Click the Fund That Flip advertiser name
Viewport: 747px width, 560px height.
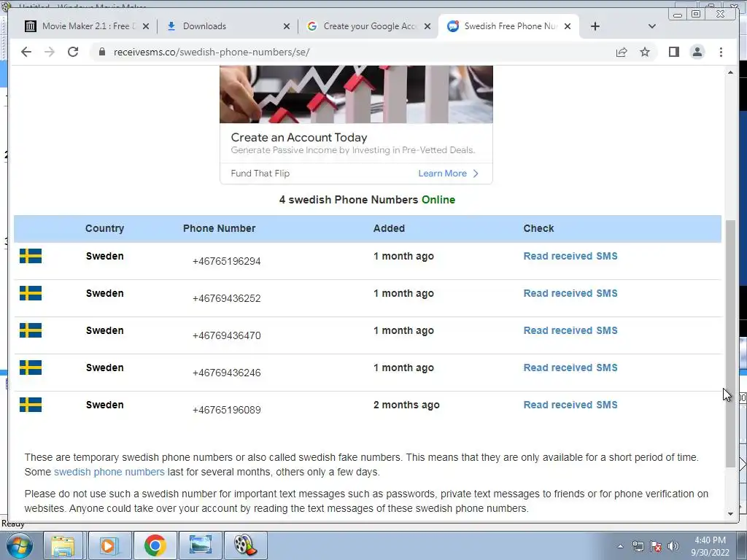pos(260,174)
